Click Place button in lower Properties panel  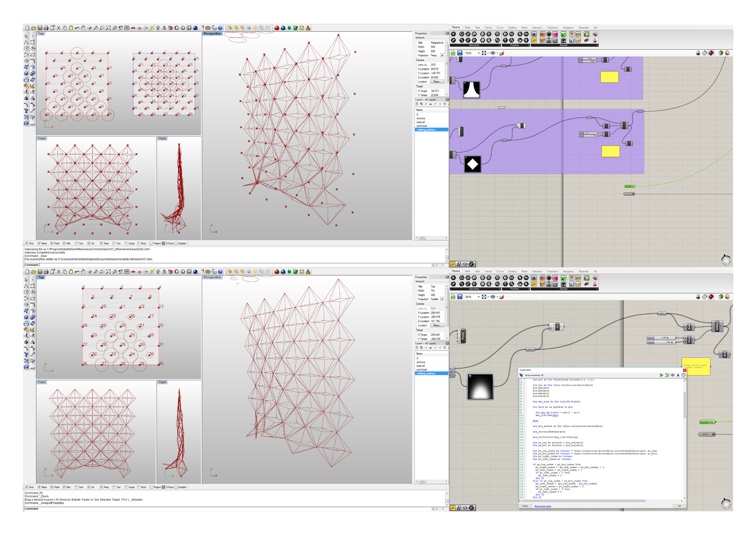437,326
